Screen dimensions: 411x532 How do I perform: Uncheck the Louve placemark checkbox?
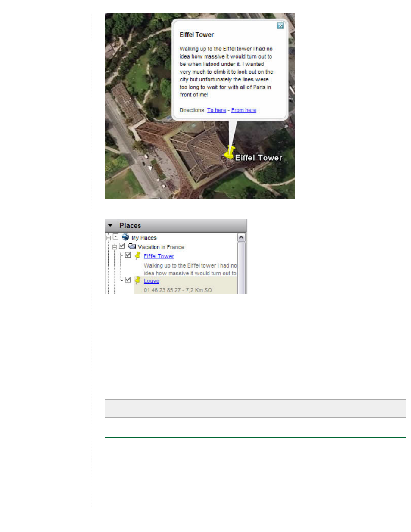[x=128, y=280]
